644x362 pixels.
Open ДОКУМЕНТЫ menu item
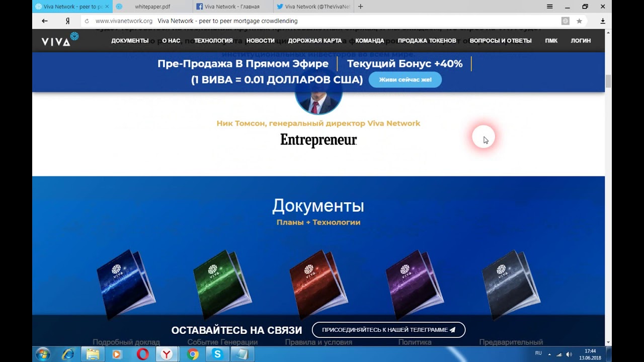point(130,41)
